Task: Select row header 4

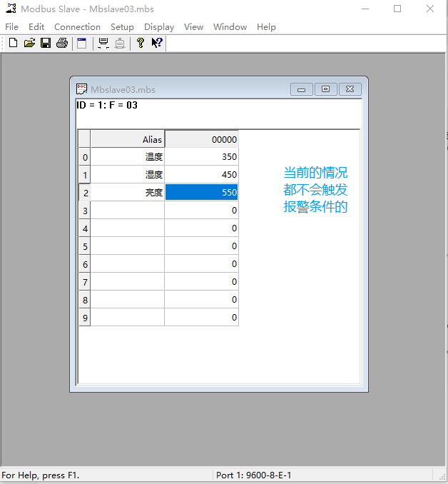Action: [85, 228]
